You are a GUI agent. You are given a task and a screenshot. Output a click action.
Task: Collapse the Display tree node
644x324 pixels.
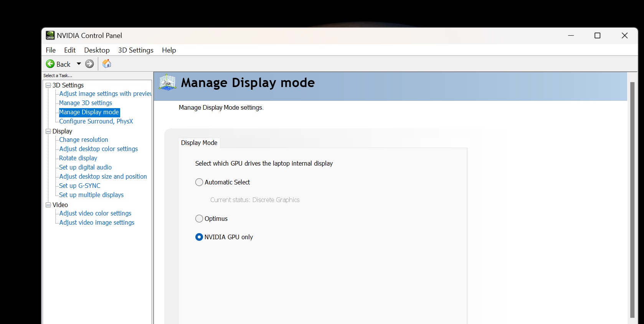pyautogui.click(x=48, y=131)
